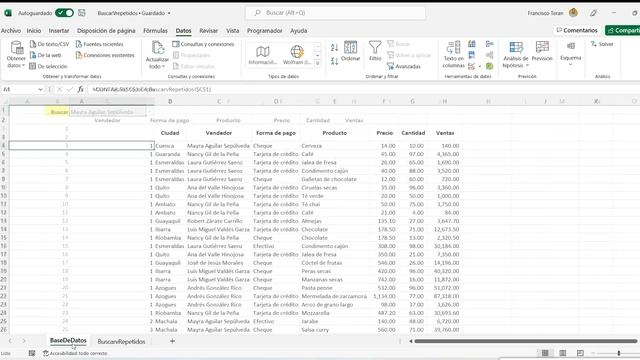640x360 pixels.
Task: Switch to the Fórmulas ribbon tab
Action: pyautogui.click(x=155, y=31)
